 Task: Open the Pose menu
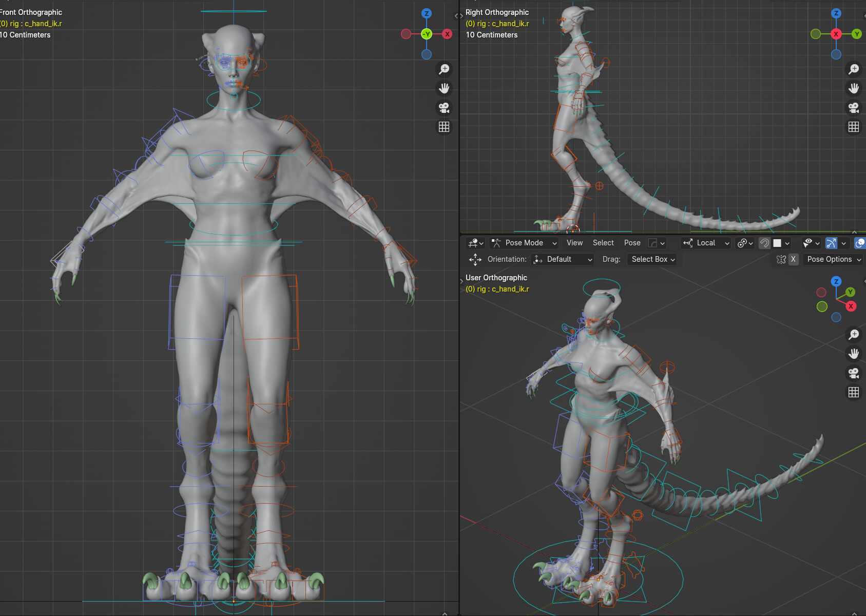click(632, 243)
